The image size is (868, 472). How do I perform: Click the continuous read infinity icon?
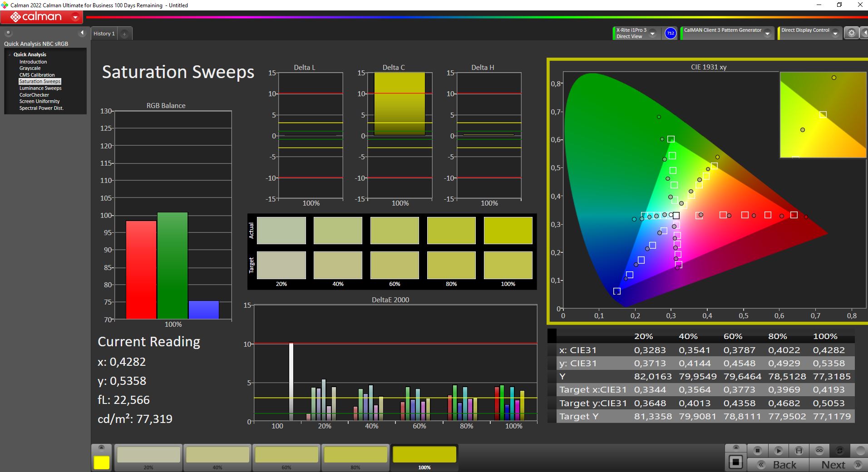pos(819,451)
